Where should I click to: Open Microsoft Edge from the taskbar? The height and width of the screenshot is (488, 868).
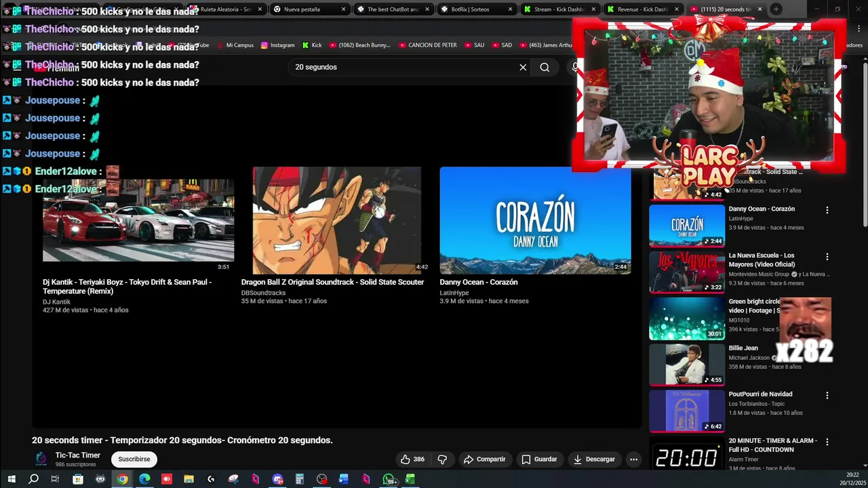[x=144, y=479]
